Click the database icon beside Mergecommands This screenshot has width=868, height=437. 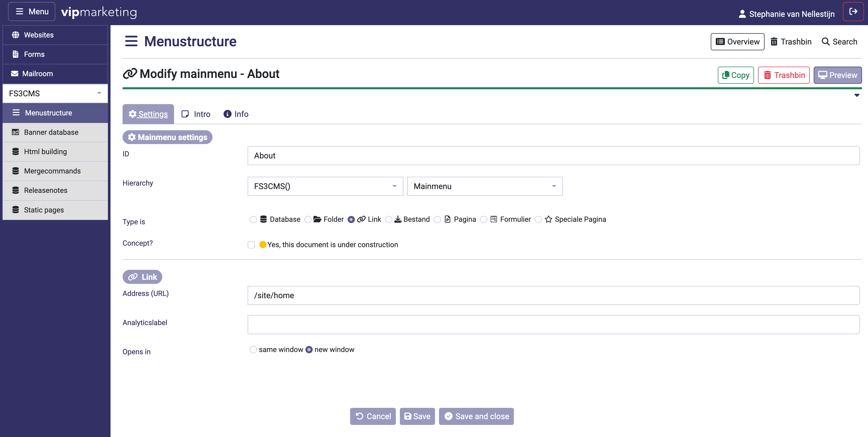coord(16,171)
